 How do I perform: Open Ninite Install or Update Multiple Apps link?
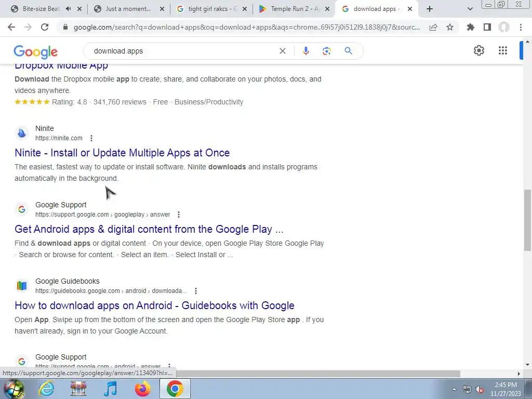pos(122,153)
